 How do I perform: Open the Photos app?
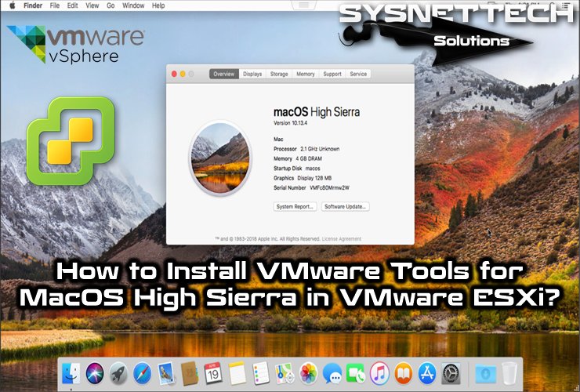308,373
